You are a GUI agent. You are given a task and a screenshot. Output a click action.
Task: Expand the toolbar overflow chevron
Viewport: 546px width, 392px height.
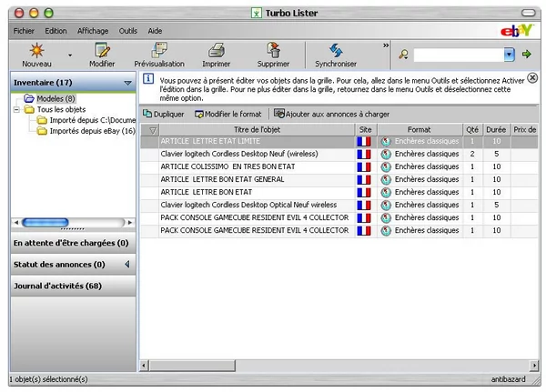[x=386, y=45]
